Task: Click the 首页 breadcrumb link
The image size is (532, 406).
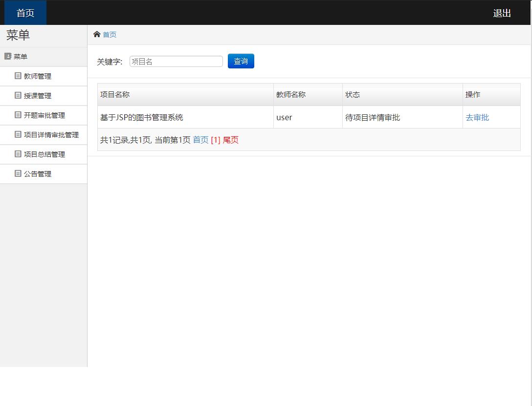Action: (110, 35)
